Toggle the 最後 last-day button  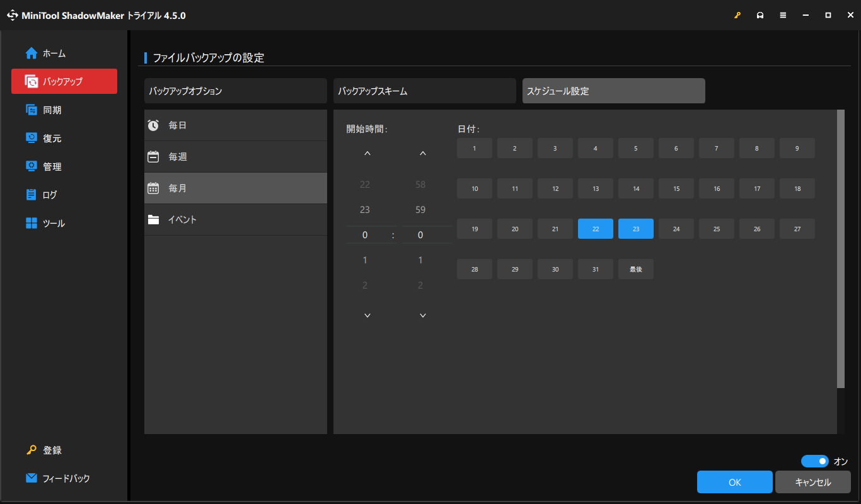(636, 269)
